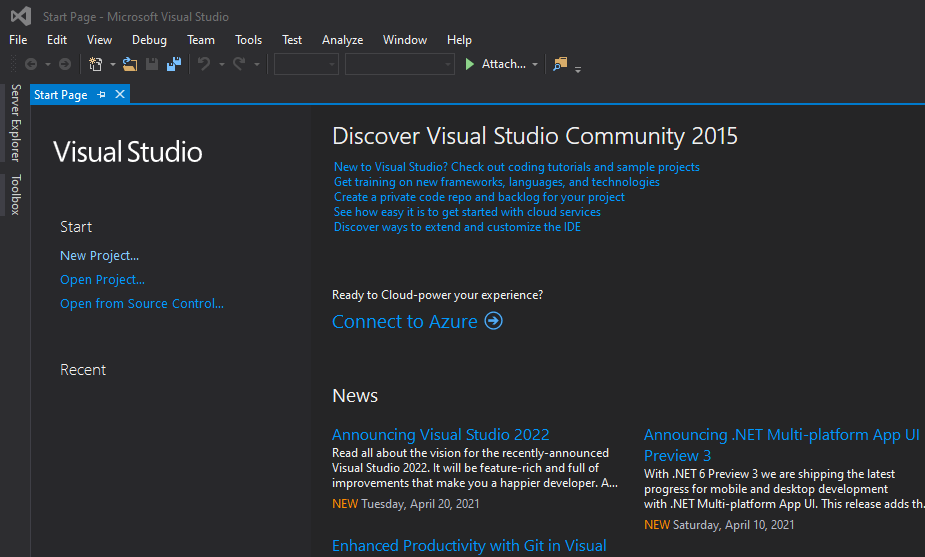Click the Save All icon
The image size is (925, 557).
click(x=174, y=64)
